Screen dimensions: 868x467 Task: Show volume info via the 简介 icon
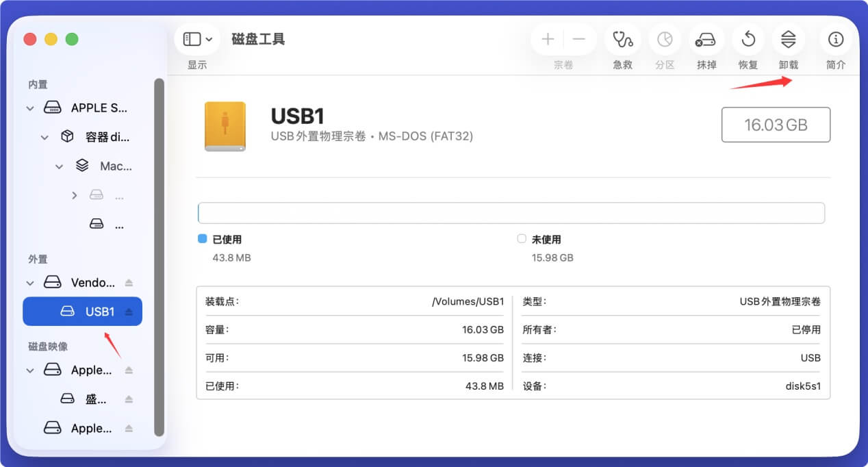click(x=835, y=40)
